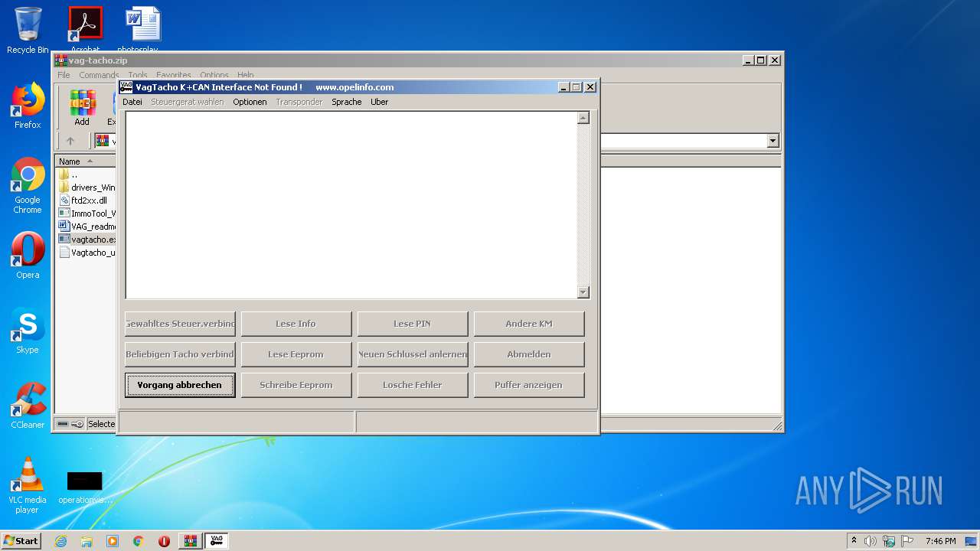Expand the WinRAR address path dropdown
Image resolution: width=980 pixels, height=551 pixels.
(773, 141)
